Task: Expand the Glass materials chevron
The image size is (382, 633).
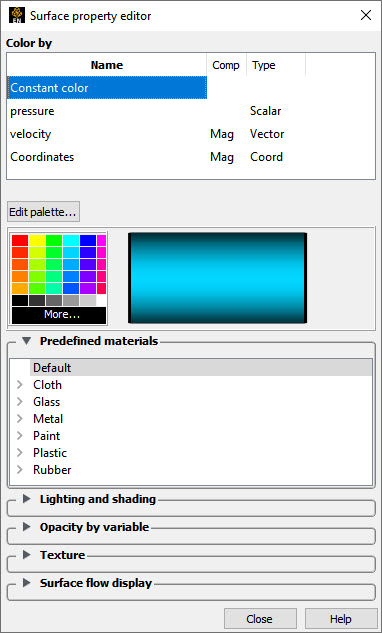Action: (20, 402)
